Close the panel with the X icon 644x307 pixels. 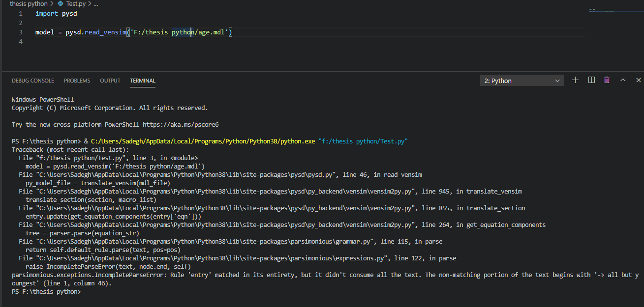coord(638,80)
